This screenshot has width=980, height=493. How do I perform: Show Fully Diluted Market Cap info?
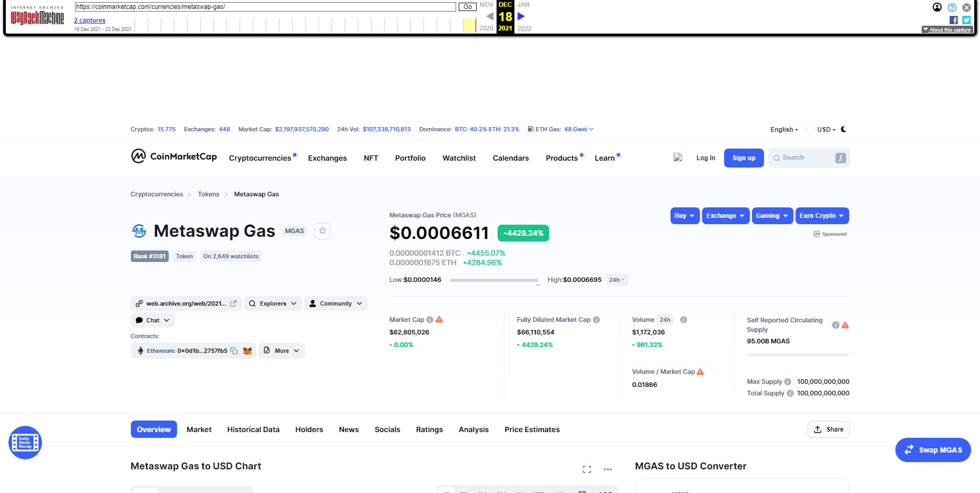pyautogui.click(x=596, y=320)
